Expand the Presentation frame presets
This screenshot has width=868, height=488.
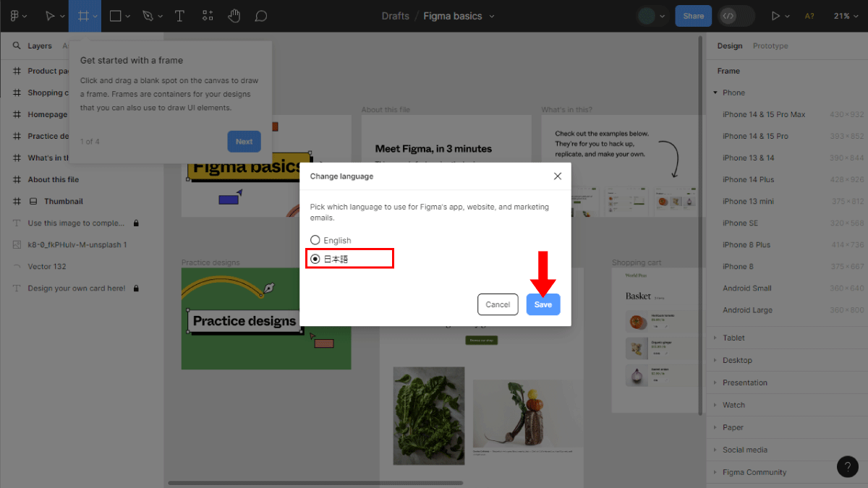(x=715, y=382)
